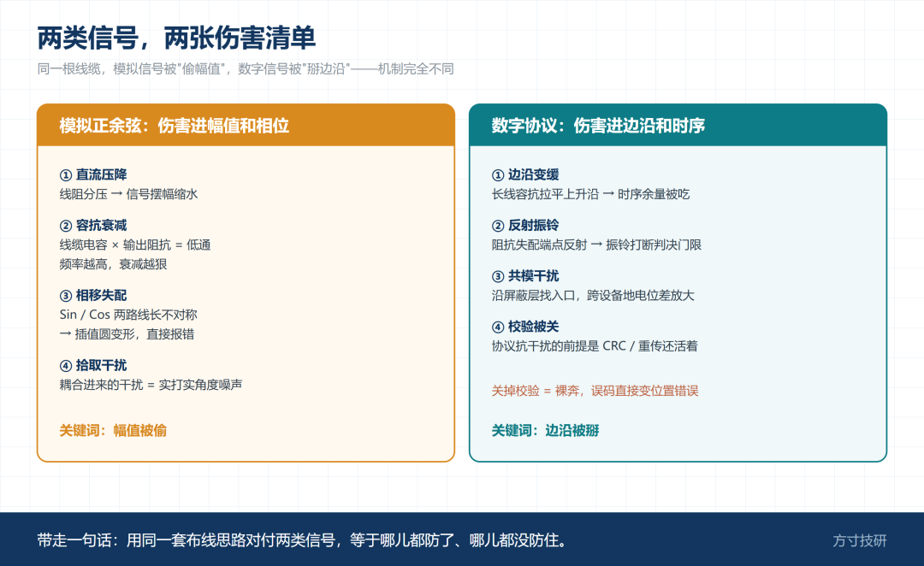Click the line 阻抗失配端点反射 → 振铃打断判决门限
The height and width of the screenshot is (566, 924).
pyautogui.click(x=596, y=245)
